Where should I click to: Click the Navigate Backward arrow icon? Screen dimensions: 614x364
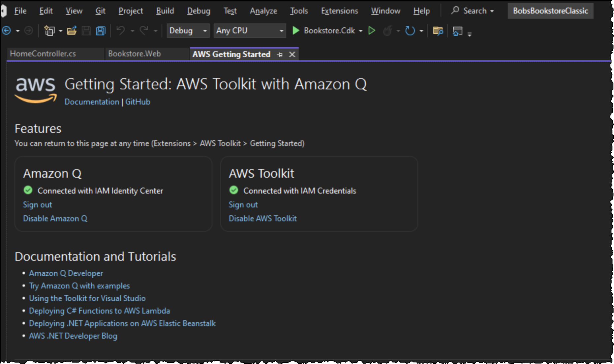(6, 31)
